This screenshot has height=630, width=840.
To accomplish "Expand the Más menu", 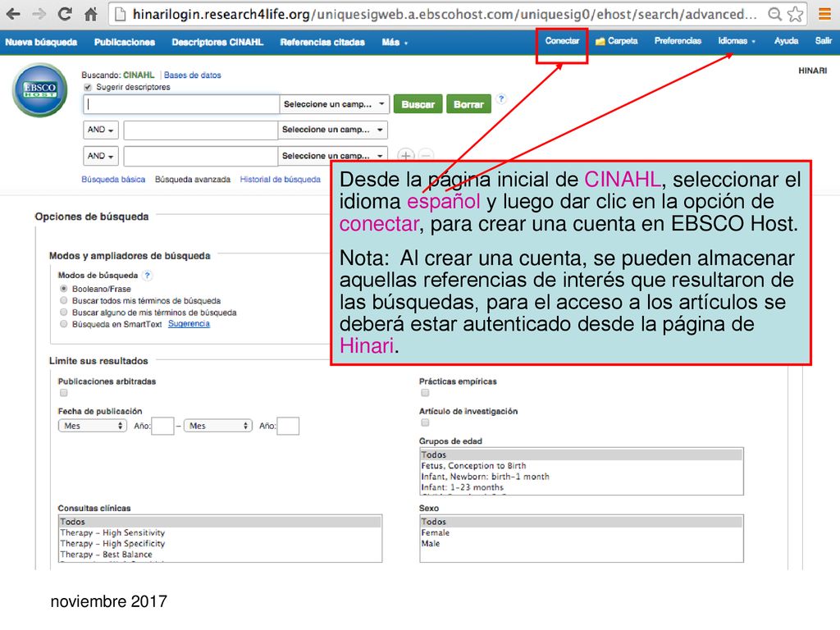I will (395, 43).
